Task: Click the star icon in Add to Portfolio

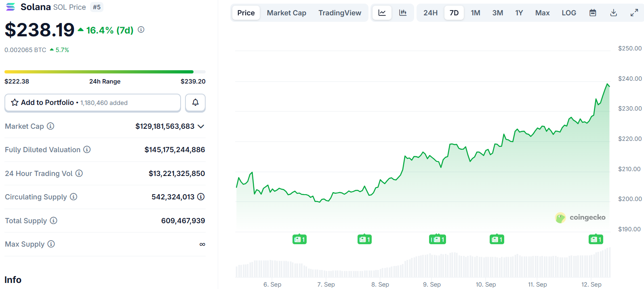Action: (x=15, y=103)
